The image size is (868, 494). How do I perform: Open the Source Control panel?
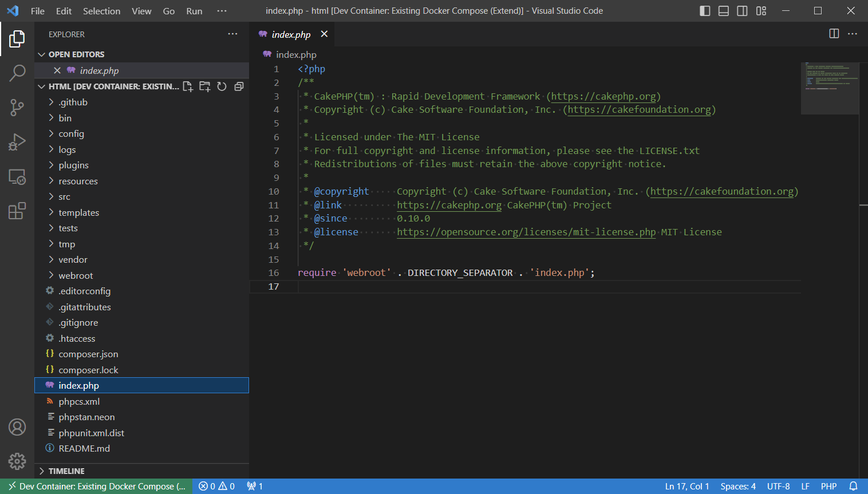tap(17, 108)
